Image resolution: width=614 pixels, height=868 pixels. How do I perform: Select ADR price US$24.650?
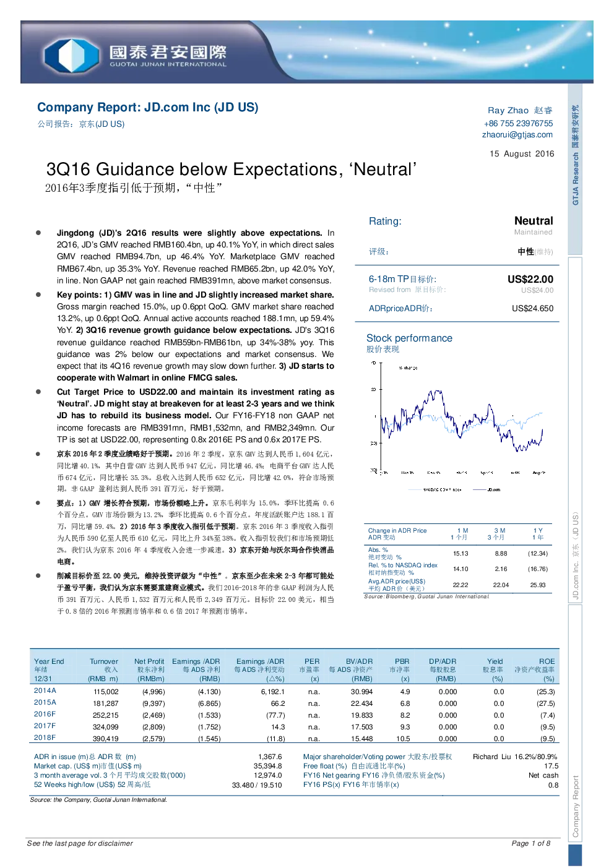click(532, 308)
